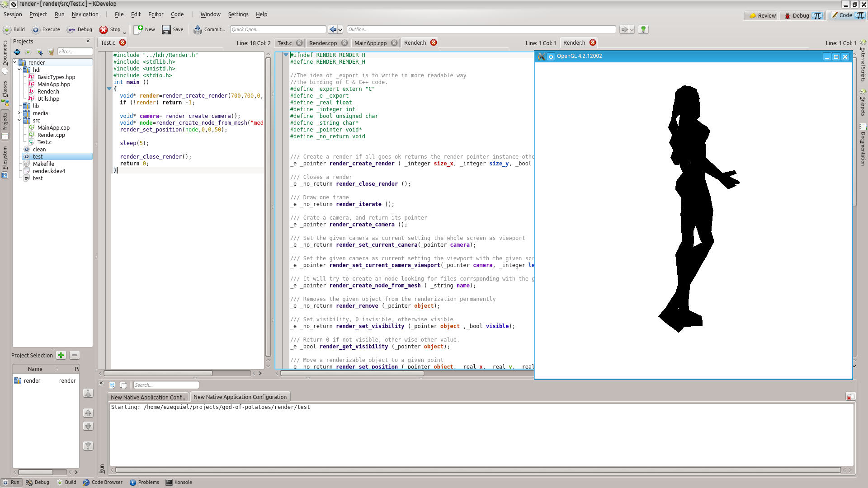Viewport: 868px width, 488px height.
Task: Click the Quick Open input field
Action: pyautogui.click(x=278, y=29)
